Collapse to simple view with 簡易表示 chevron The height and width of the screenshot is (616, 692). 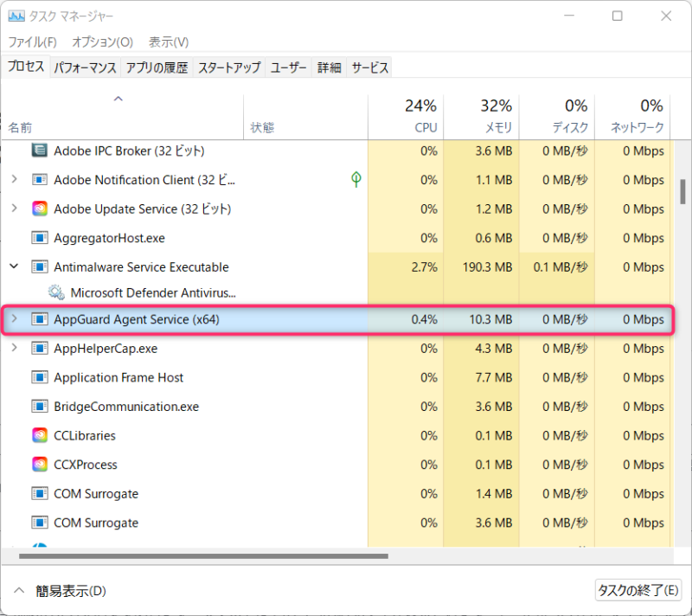click(x=18, y=590)
